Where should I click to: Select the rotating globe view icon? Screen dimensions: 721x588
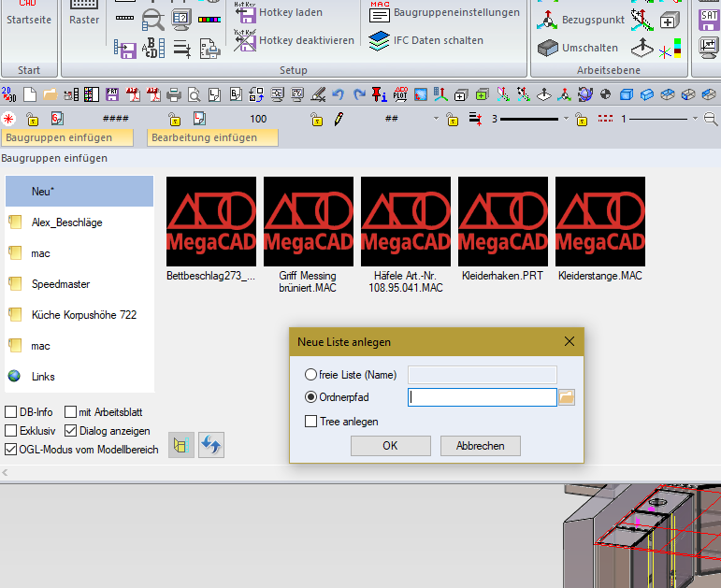point(585,94)
